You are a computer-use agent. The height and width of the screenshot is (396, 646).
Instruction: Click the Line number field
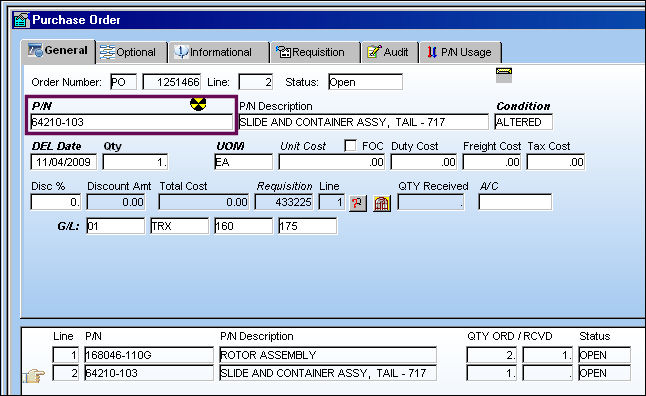(255, 82)
